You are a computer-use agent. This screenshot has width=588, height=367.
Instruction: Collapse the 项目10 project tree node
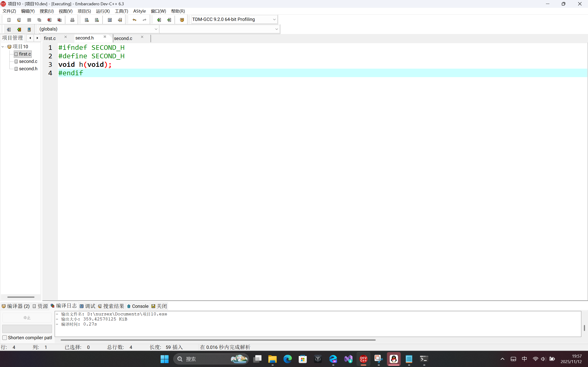pos(3,47)
